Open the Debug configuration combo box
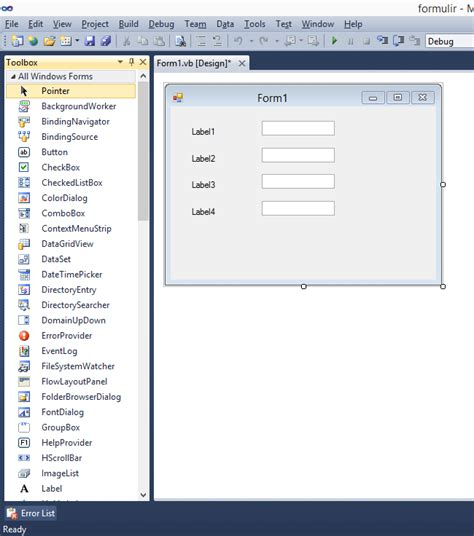This screenshot has height=536, width=474. 449,41
